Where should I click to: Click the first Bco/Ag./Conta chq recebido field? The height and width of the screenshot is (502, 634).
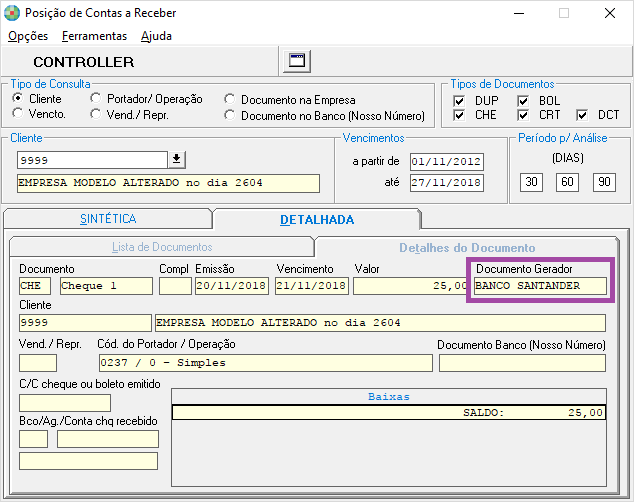point(33,439)
